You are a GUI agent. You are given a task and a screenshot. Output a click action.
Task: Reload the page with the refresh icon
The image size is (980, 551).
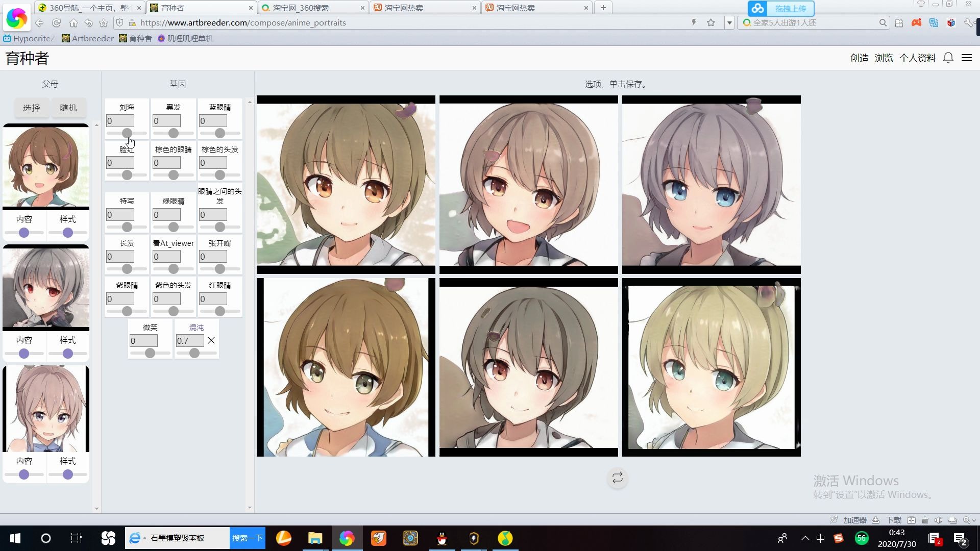57,23
